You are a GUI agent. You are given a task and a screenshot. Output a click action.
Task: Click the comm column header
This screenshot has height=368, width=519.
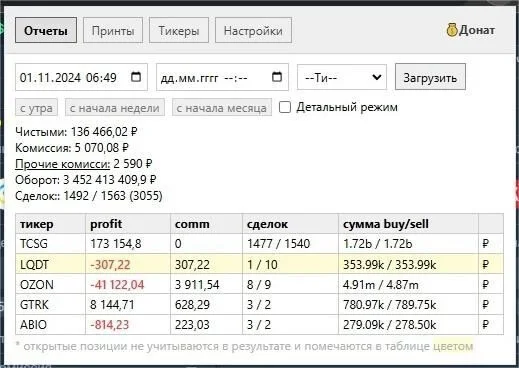pyautogui.click(x=206, y=224)
